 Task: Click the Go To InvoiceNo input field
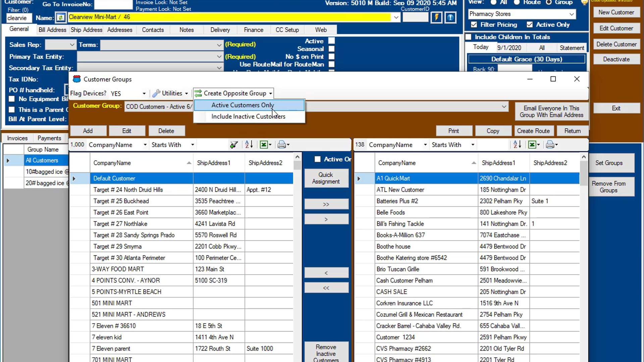[x=113, y=4]
